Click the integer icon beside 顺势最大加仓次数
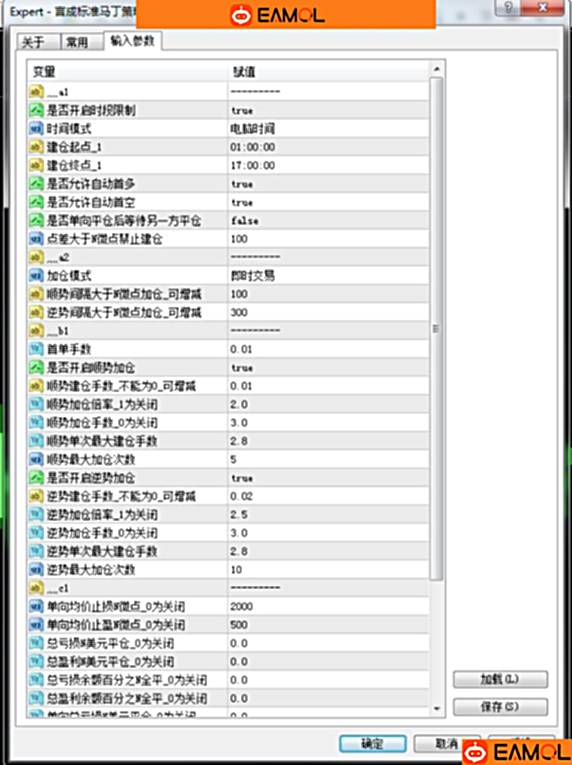Viewport: 572px width, 765px height. pyautogui.click(x=37, y=460)
